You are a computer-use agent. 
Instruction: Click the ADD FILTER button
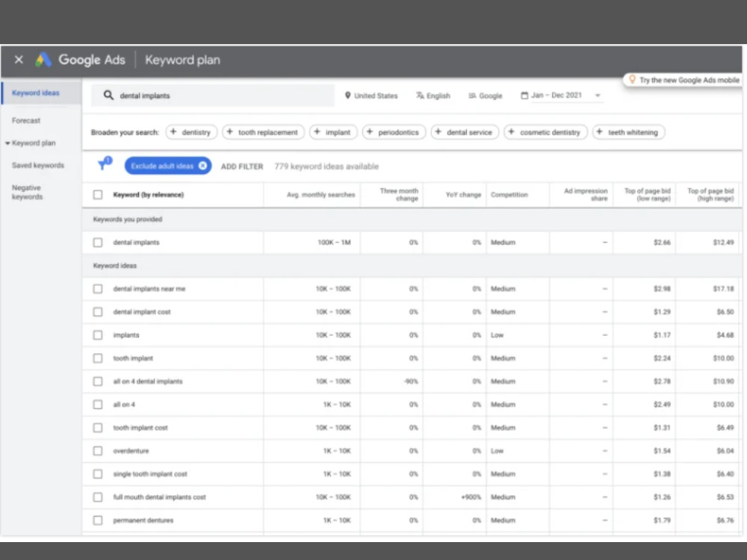pyautogui.click(x=242, y=167)
